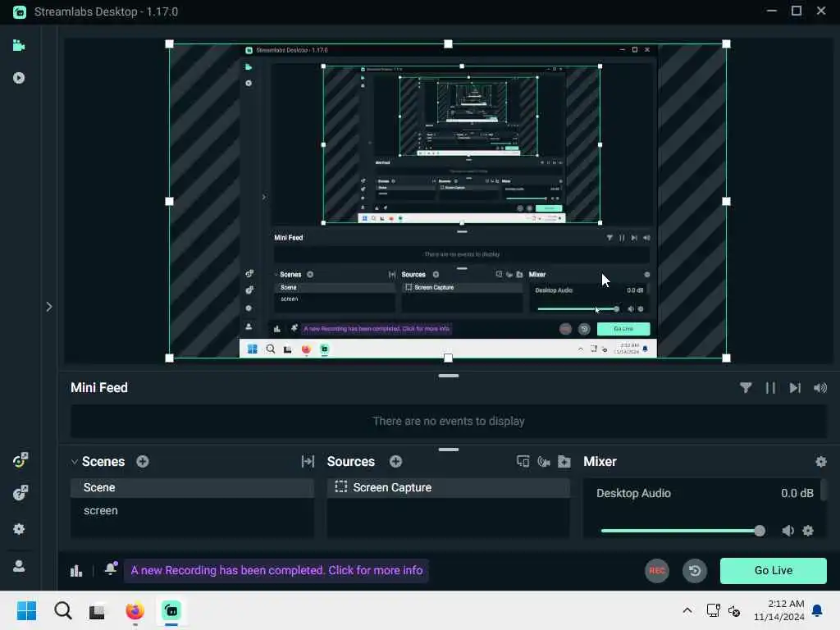
Task: Open scene transitions settings
Action: 308,461
